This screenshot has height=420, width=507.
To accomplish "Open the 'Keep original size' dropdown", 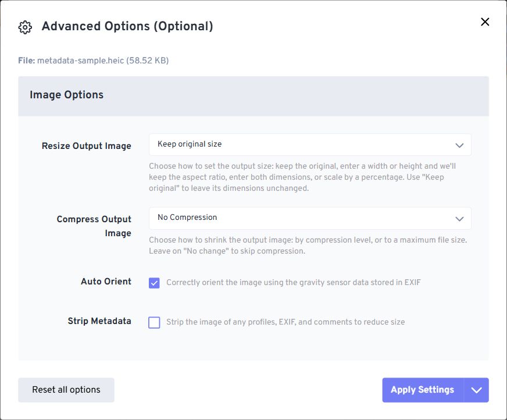I will pyautogui.click(x=310, y=145).
